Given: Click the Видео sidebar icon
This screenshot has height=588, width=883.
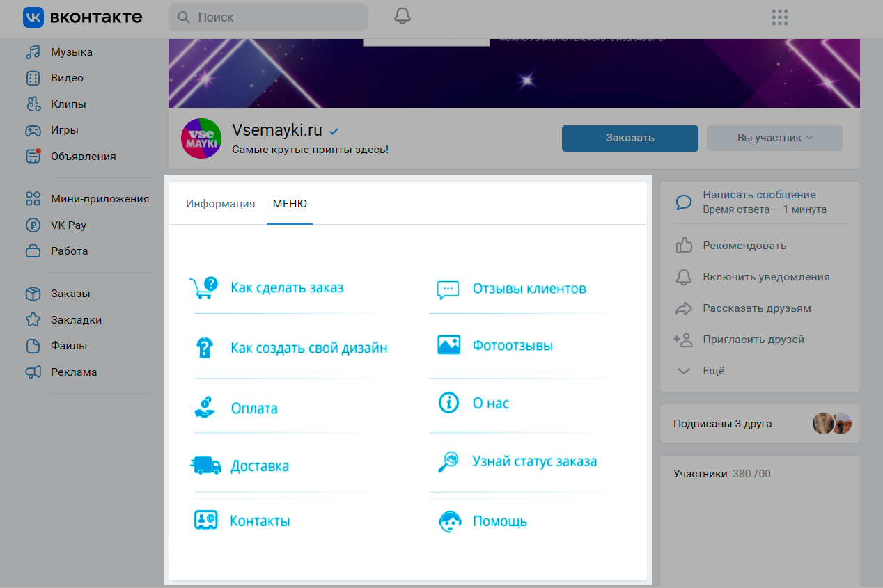Looking at the screenshot, I should [33, 78].
